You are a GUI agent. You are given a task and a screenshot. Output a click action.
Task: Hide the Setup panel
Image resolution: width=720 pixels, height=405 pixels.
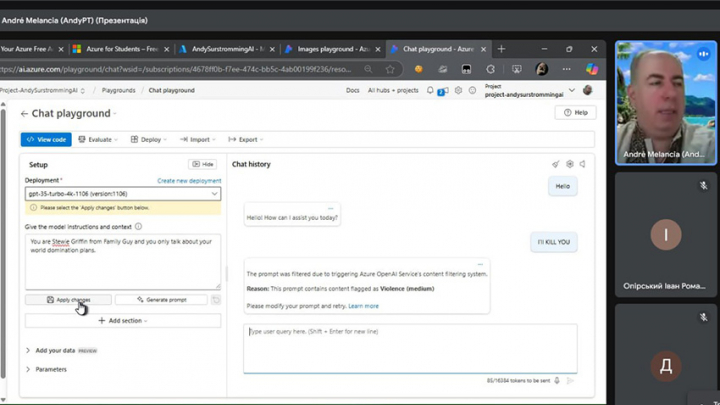click(x=202, y=164)
